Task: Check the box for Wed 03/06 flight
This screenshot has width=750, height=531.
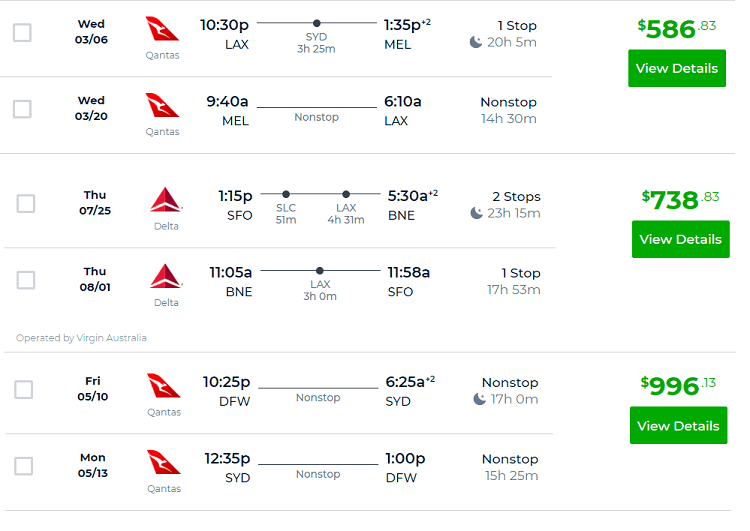Action: pos(22,33)
